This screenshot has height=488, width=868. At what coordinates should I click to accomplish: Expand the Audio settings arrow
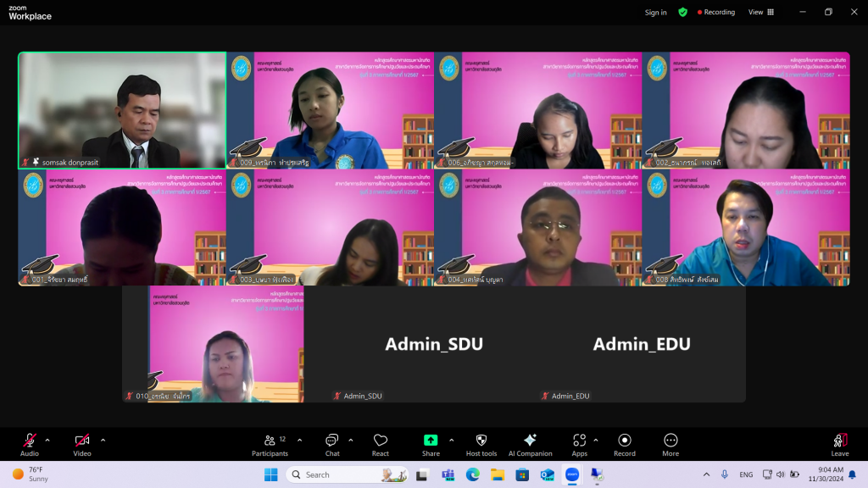[x=47, y=440]
